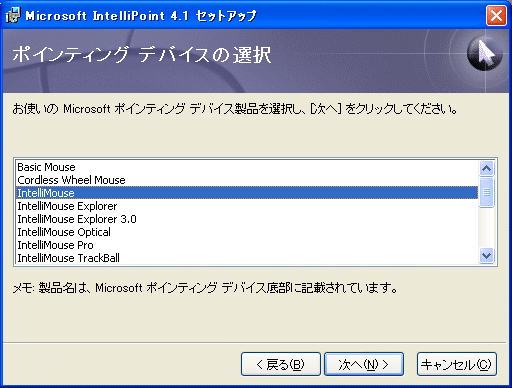Image resolution: width=512 pixels, height=388 pixels.
Task: Pick IntelliMouse TrackBall from list
Action: point(247,258)
